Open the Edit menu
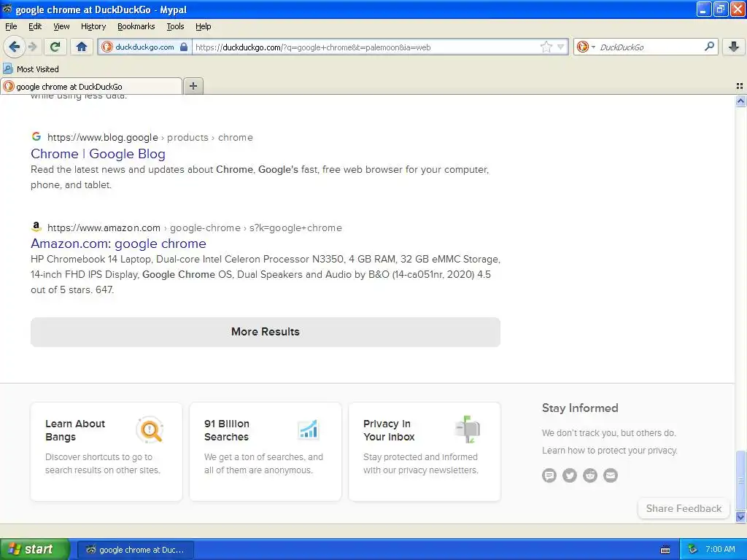 (x=35, y=26)
